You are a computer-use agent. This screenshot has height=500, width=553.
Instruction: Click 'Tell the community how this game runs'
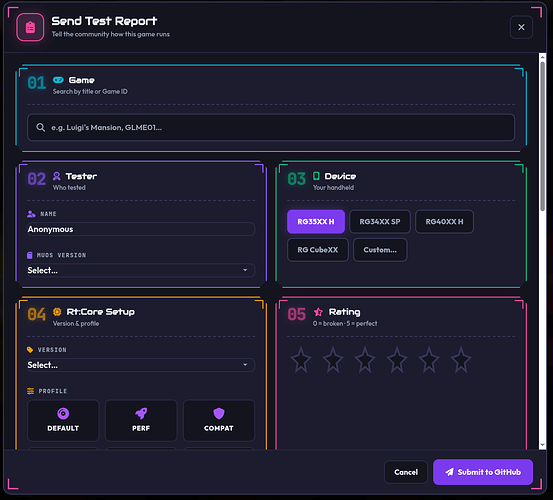click(111, 34)
